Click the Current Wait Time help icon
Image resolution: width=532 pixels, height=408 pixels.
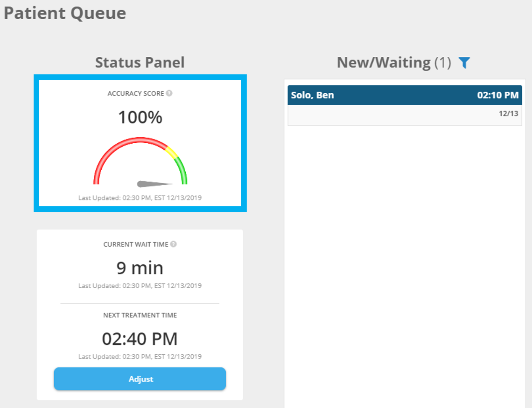[x=174, y=244]
